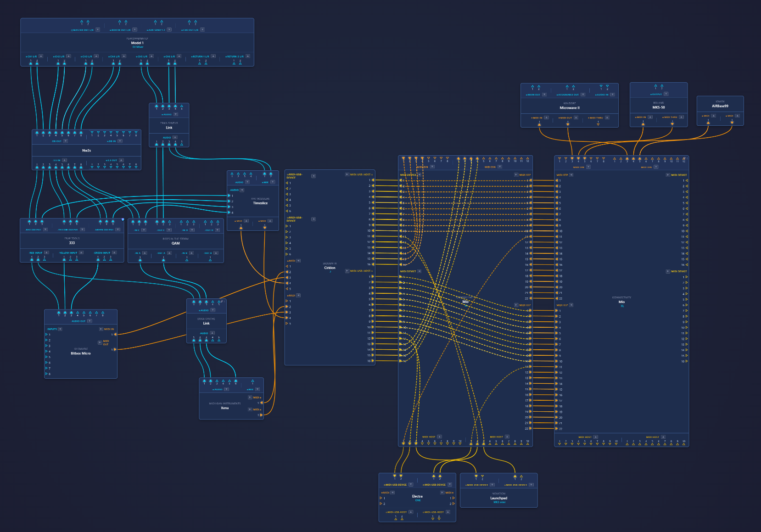Select Microwave II AUDIO IN port 2
761x532 pixels.
607,86
